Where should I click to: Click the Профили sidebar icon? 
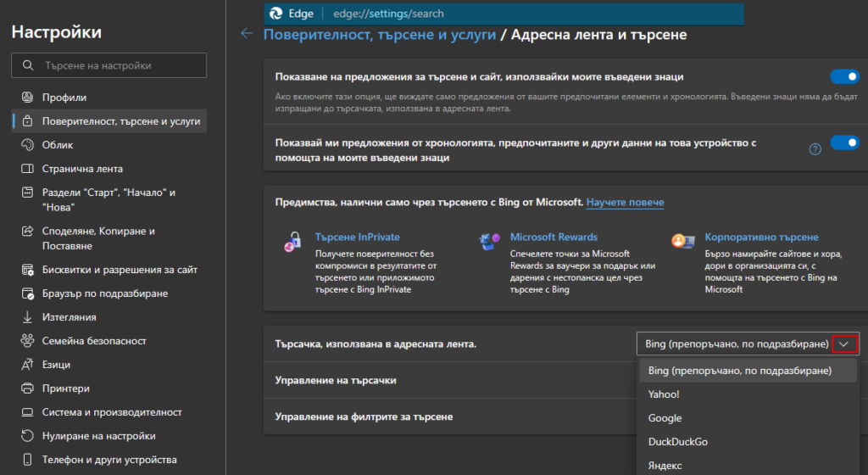(27, 98)
